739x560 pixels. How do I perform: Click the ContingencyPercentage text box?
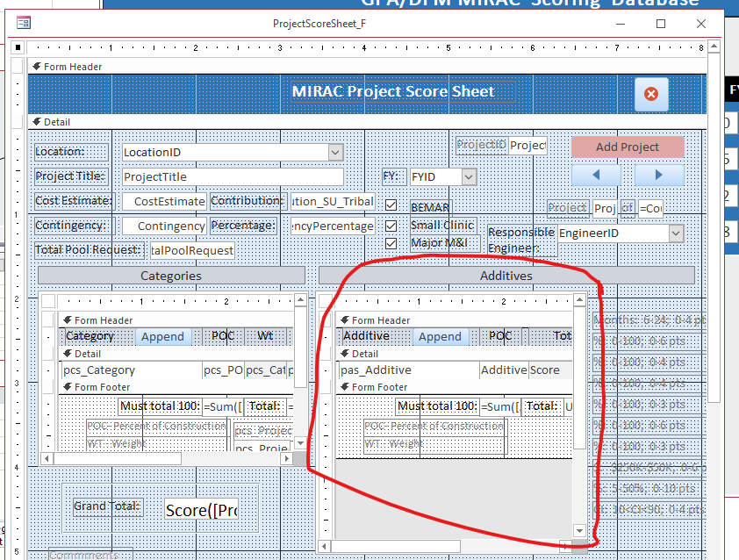pos(333,226)
